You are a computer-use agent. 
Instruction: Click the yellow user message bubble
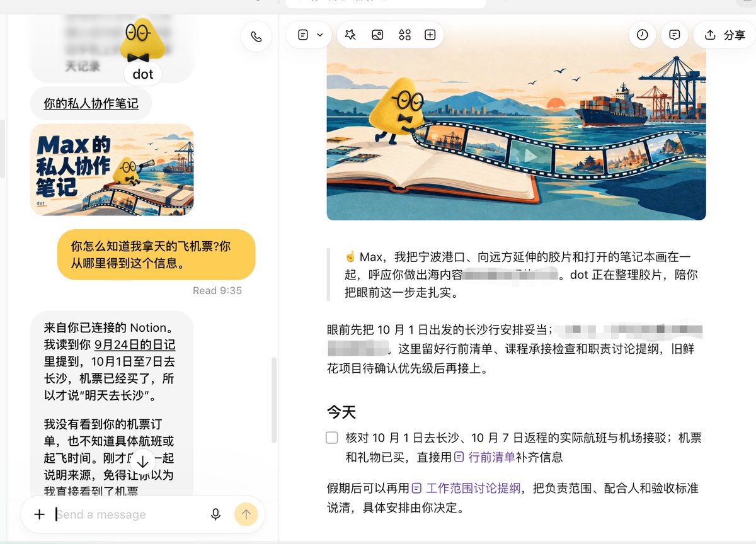point(156,254)
